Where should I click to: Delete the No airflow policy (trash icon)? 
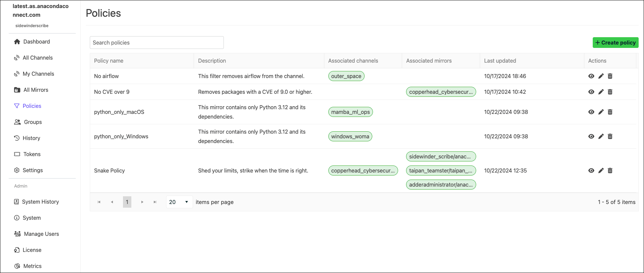610,76
